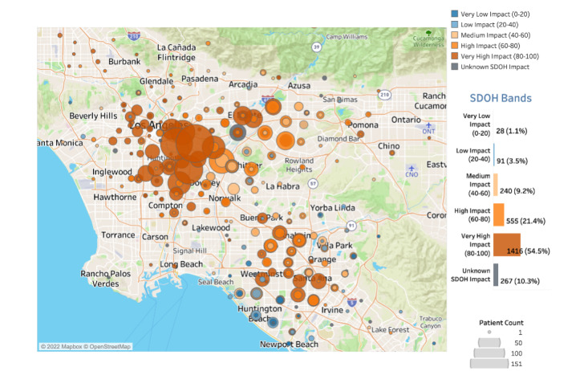Click the Unknown SDOH Impact legend swatch
588x371 pixels.
[x=455, y=67]
